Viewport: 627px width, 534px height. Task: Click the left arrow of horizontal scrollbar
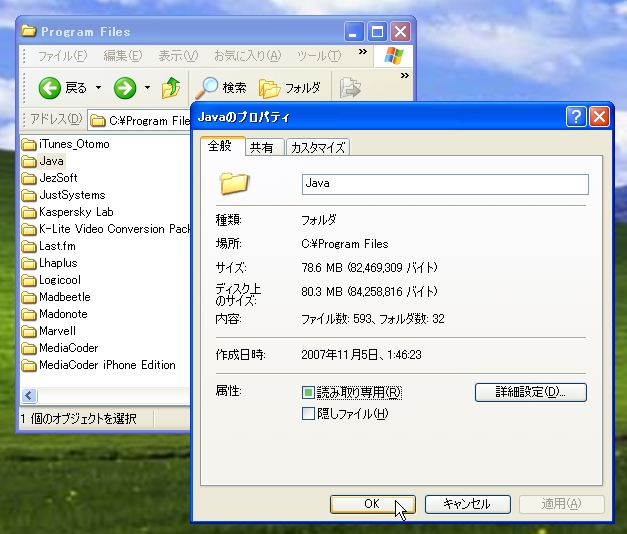click(29, 396)
